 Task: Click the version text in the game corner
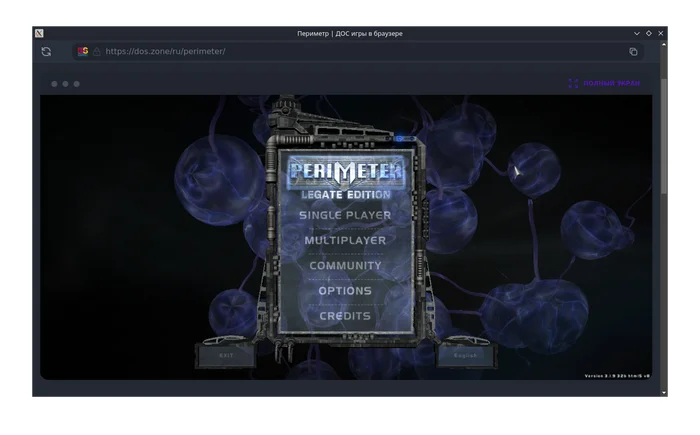[x=617, y=376]
